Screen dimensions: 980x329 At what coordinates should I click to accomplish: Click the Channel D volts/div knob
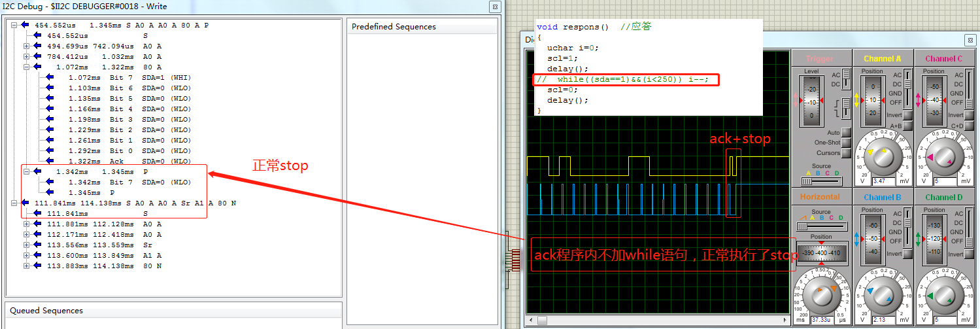click(945, 295)
